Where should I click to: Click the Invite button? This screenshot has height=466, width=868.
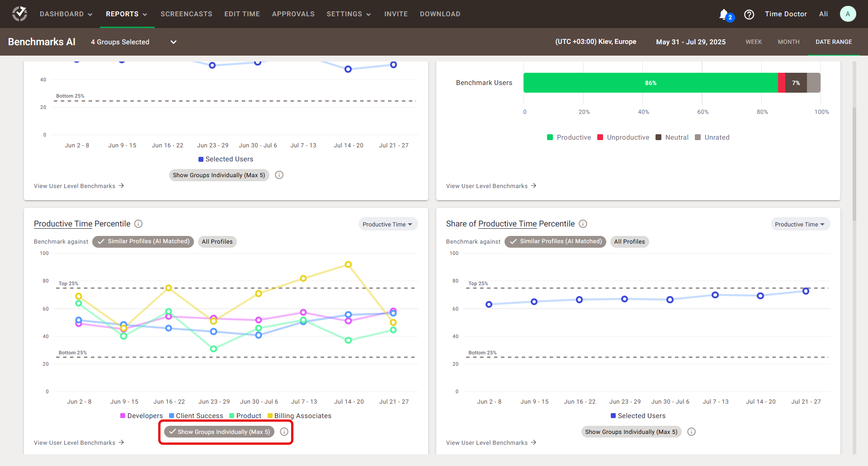396,14
